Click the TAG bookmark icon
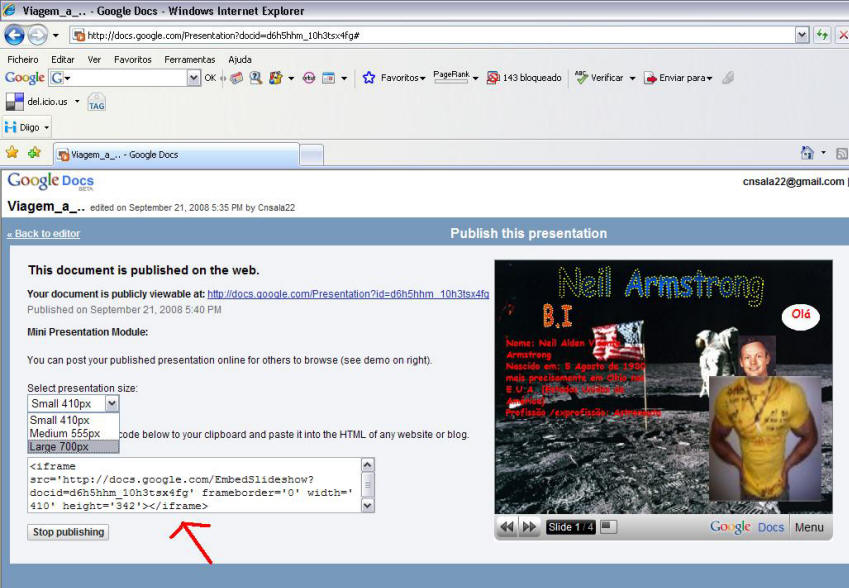Viewport: 849px width, 588px height. [x=96, y=102]
